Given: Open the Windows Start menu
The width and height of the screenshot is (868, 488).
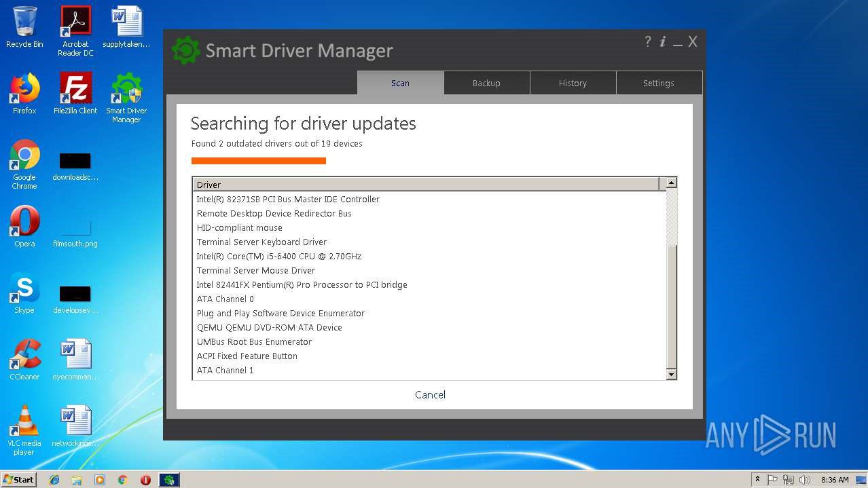Looking at the screenshot, I should click(x=19, y=479).
